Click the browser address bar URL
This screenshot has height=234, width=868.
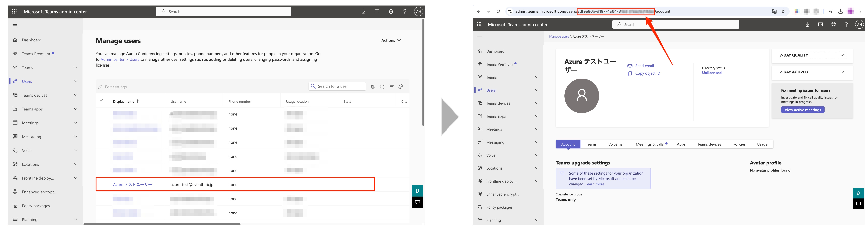click(x=592, y=11)
